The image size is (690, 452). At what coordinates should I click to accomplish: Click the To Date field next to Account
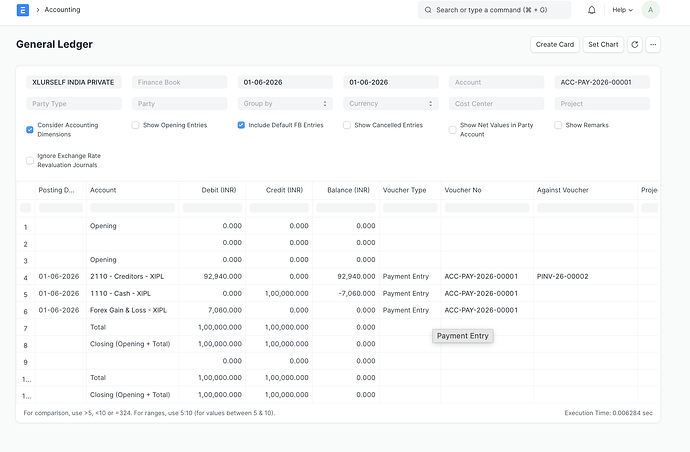coord(391,82)
